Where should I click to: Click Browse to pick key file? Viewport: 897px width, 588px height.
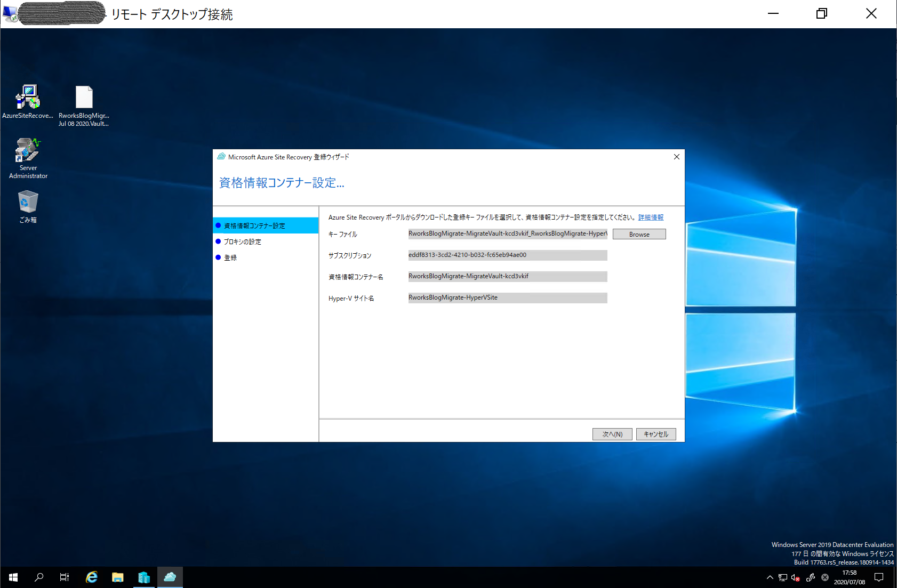click(x=639, y=234)
